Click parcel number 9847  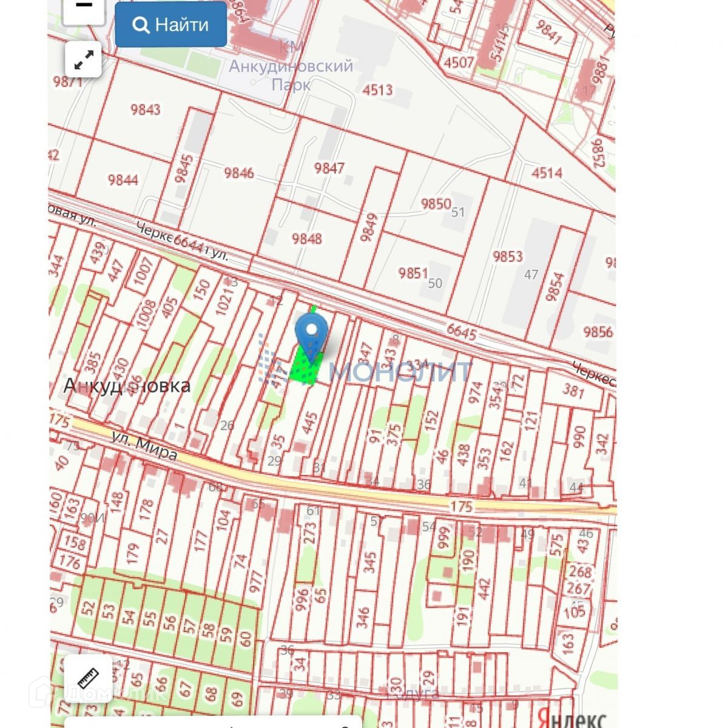329,168
